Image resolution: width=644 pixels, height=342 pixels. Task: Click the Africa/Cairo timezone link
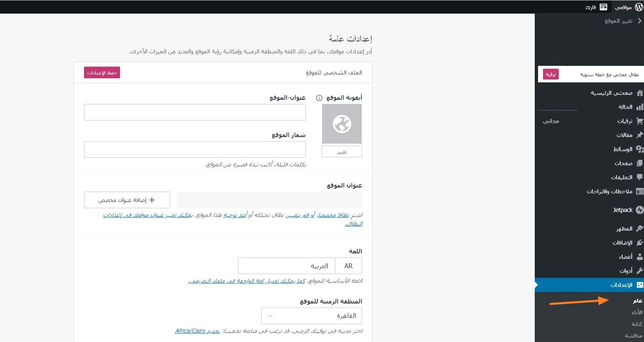pyautogui.click(x=190, y=331)
